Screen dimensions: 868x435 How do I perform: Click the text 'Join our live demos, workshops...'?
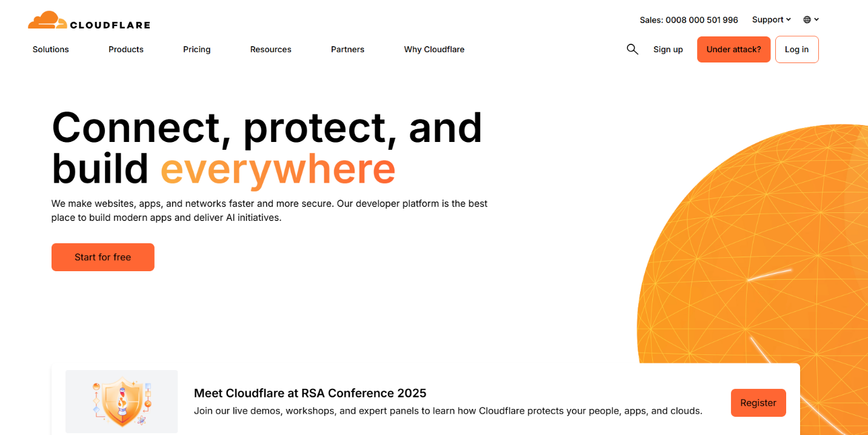point(448,411)
